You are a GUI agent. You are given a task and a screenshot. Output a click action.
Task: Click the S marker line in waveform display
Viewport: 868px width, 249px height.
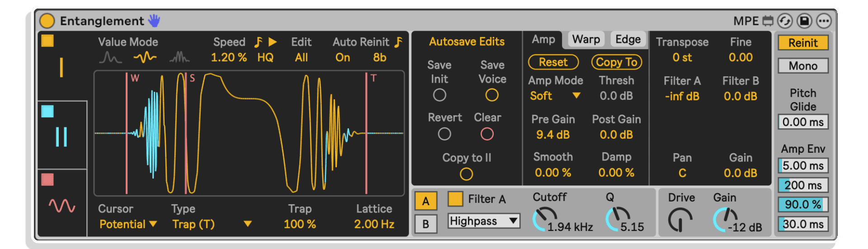[185, 133]
